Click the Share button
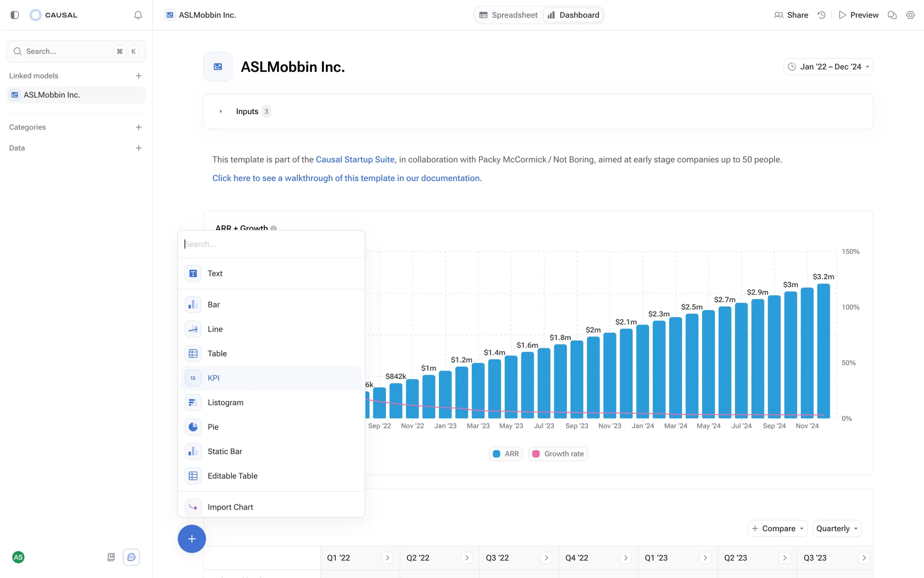Screen dimensions: 924x578 (791, 15)
